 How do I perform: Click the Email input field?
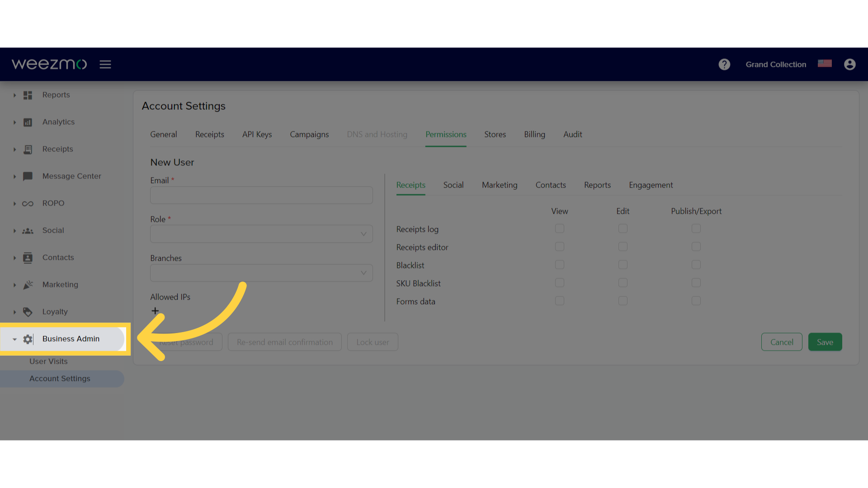(x=261, y=196)
